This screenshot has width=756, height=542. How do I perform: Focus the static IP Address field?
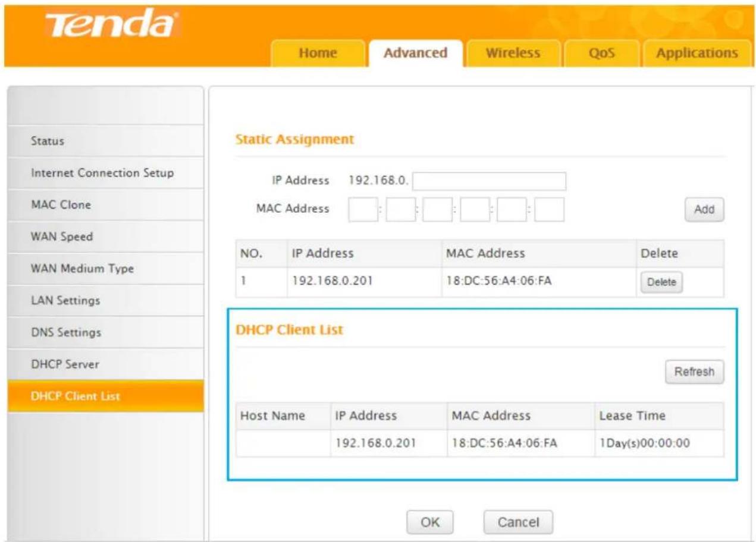click(x=489, y=181)
